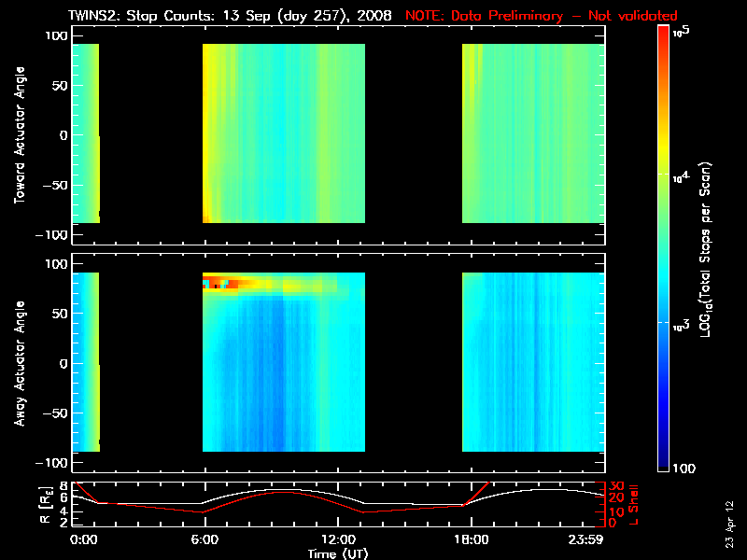Select the '10^5' colorbar tick label
Image resolution: width=747 pixels, height=560 pixels.
pos(682,32)
